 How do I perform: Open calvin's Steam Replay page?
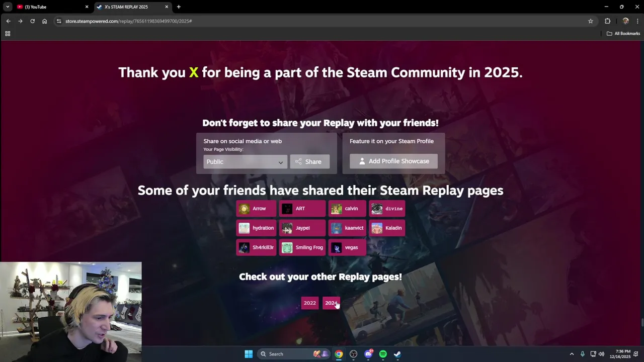[347, 209]
